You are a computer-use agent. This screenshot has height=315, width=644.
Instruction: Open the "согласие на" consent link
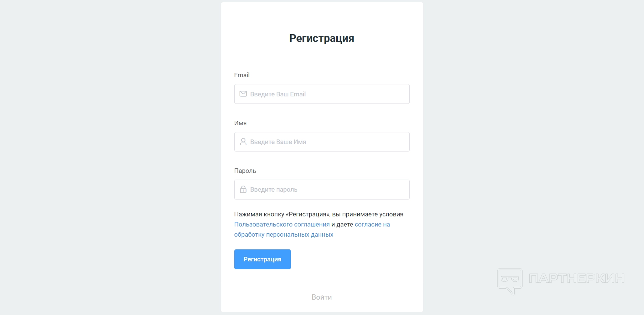click(372, 224)
